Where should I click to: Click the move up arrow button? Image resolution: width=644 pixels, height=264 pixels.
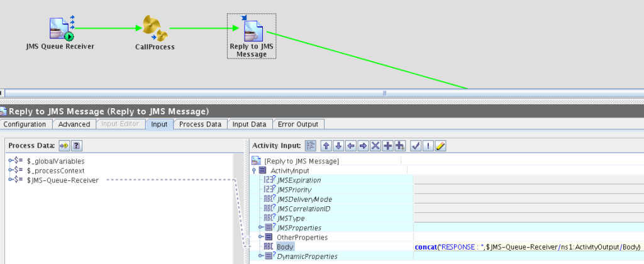[x=326, y=146]
